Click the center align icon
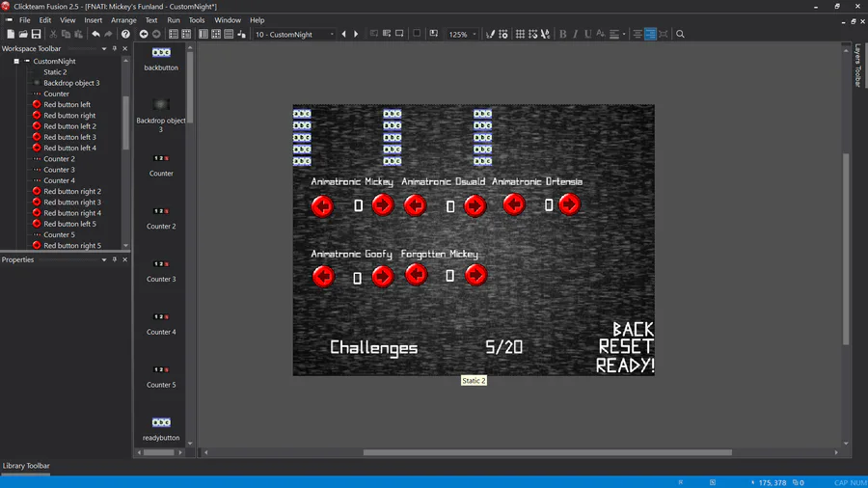This screenshot has height=488, width=868. point(637,35)
